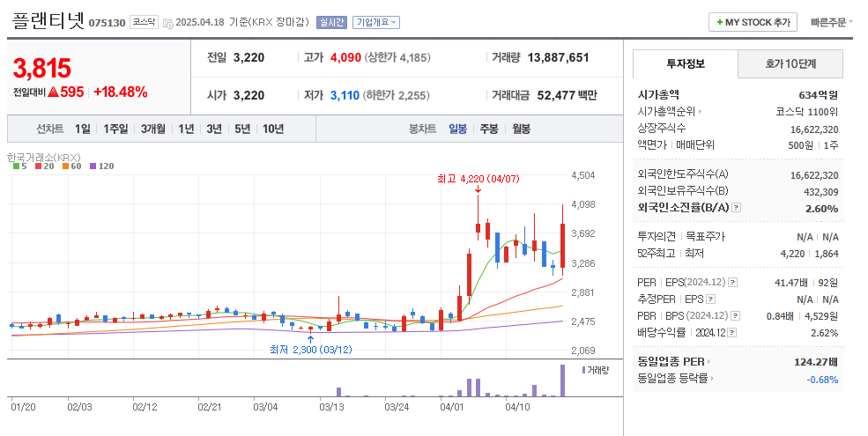Viewport: 868px width, 436px height.
Task: Click the help icon next to 외국인소진율(B/A)
Action: click(736, 208)
